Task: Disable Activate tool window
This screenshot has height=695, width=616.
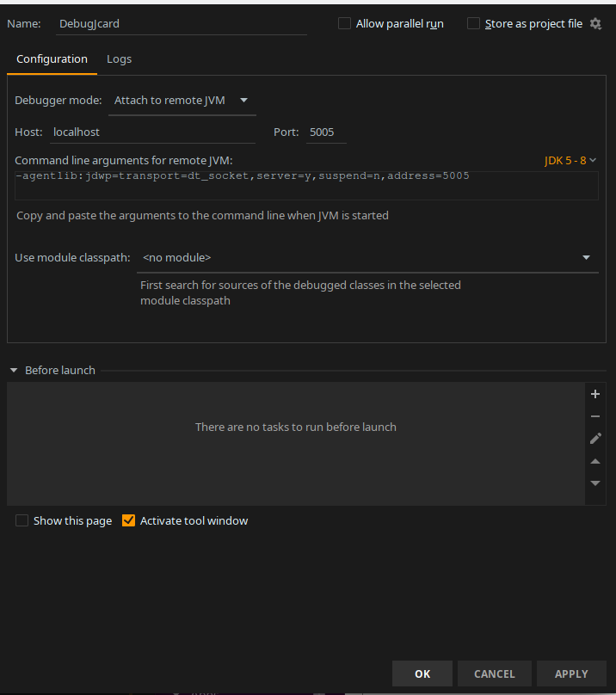Action: coord(128,520)
